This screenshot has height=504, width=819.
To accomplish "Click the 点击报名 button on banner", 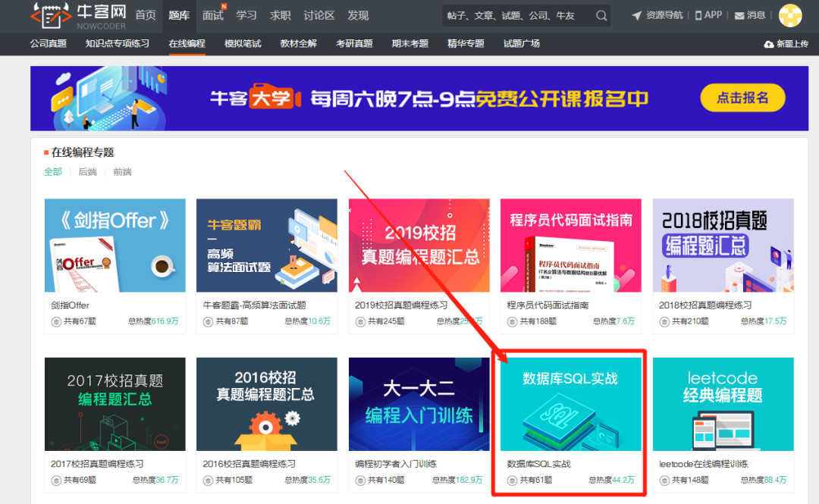I will coord(742,98).
